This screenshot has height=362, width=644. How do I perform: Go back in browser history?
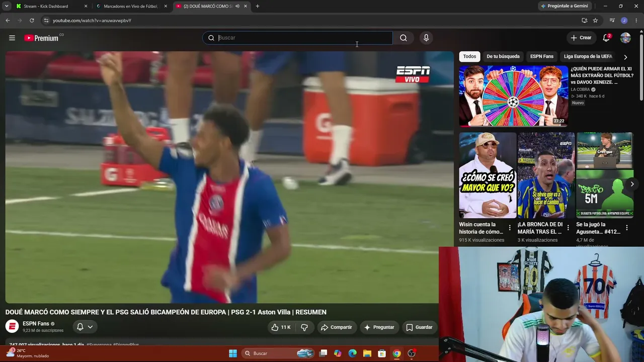click(8, 20)
